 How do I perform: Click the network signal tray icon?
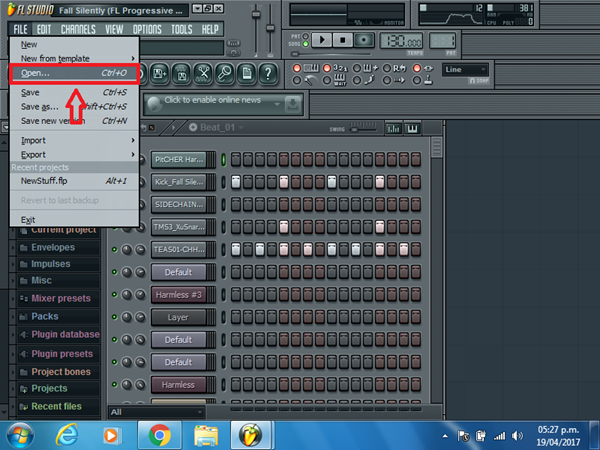coord(499,435)
